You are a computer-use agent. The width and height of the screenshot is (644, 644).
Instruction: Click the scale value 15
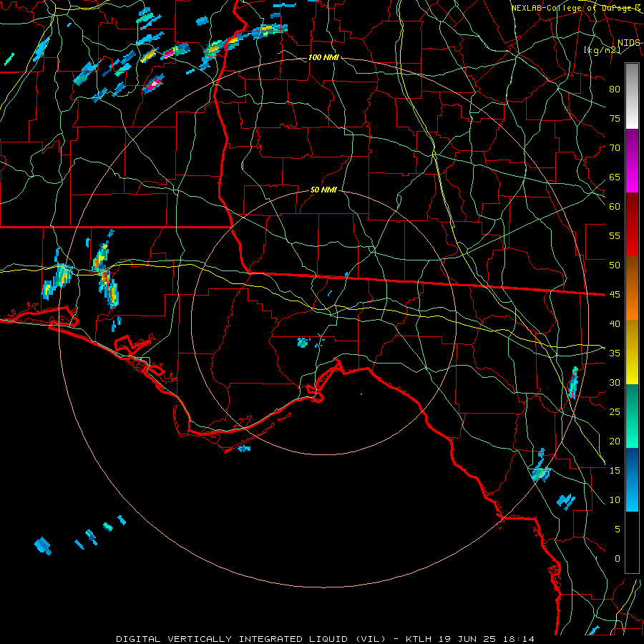pos(615,470)
